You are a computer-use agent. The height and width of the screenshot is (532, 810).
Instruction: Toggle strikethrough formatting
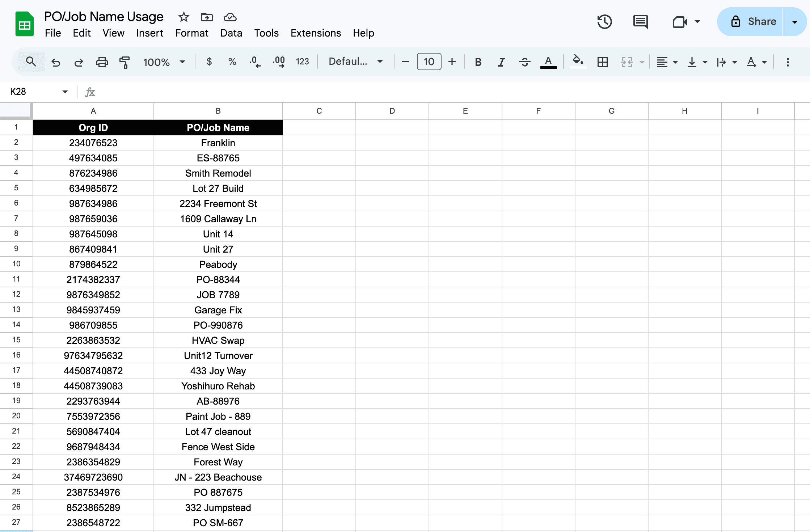(524, 62)
